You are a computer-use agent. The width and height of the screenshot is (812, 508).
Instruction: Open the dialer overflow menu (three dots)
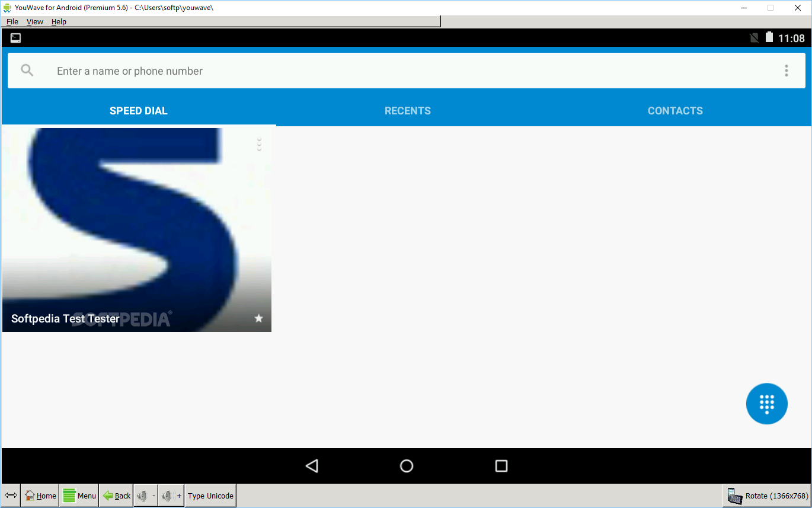(x=786, y=71)
